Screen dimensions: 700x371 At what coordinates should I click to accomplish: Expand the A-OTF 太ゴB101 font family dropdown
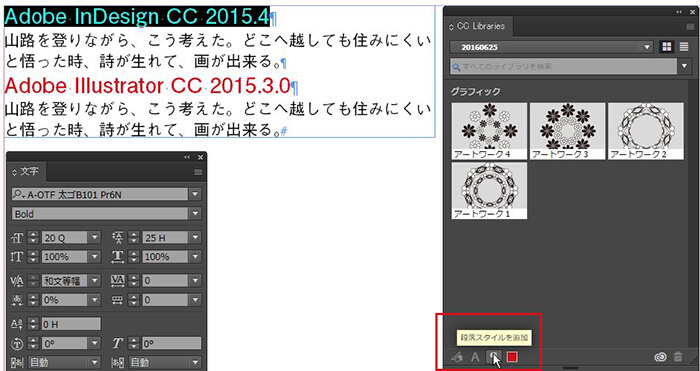point(195,194)
